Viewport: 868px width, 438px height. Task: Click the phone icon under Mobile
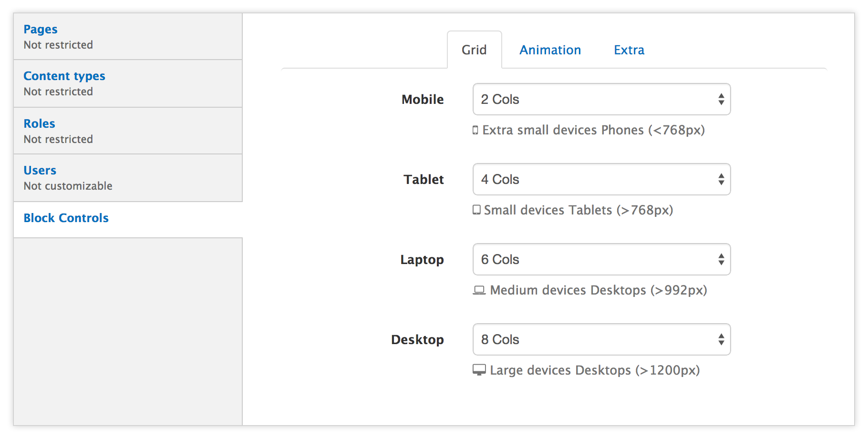coord(475,130)
